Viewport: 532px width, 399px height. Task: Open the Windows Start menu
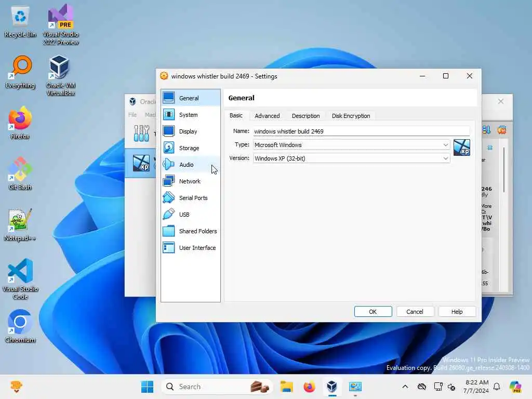(x=147, y=387)
